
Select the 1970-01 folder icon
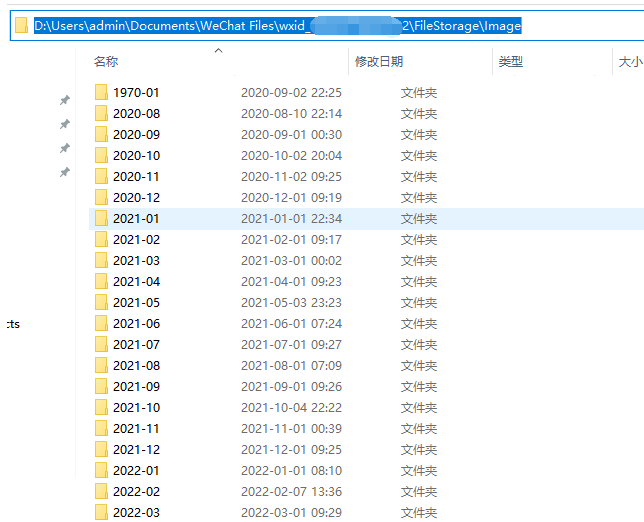pyautogui.click(x=101, y=92)
